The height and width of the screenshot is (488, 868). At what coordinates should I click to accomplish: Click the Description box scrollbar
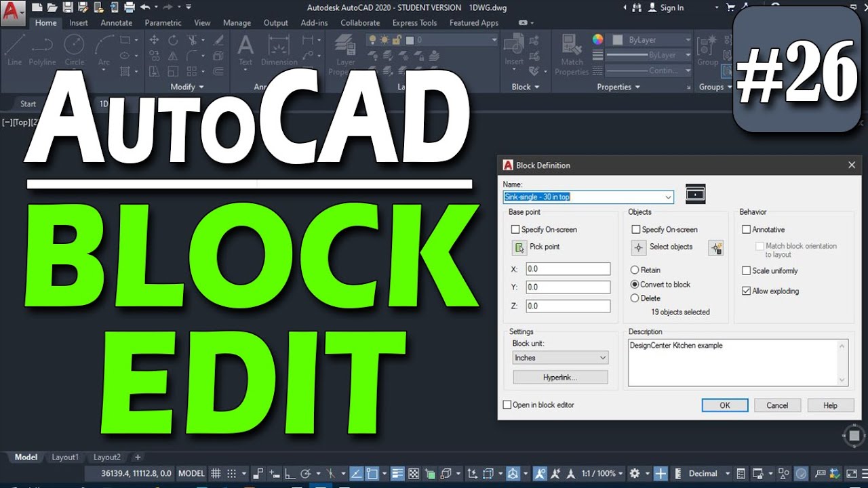843,363
